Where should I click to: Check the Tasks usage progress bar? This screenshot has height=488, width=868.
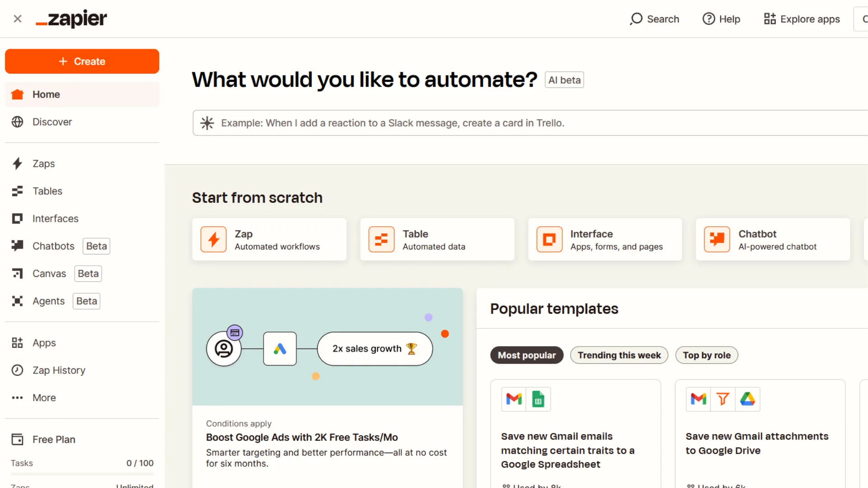82,474
